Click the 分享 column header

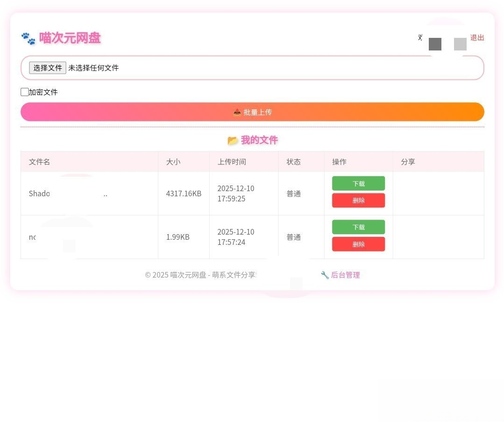tap(407, 162)
